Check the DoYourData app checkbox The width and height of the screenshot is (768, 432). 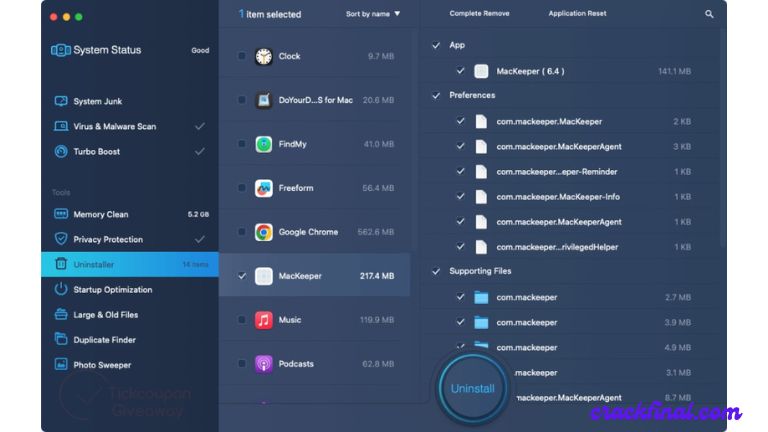click(x=242, y=99)
